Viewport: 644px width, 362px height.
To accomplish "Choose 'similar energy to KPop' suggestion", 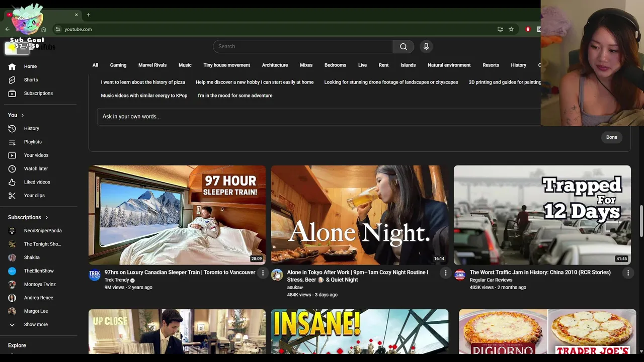I will click(144, 96).
